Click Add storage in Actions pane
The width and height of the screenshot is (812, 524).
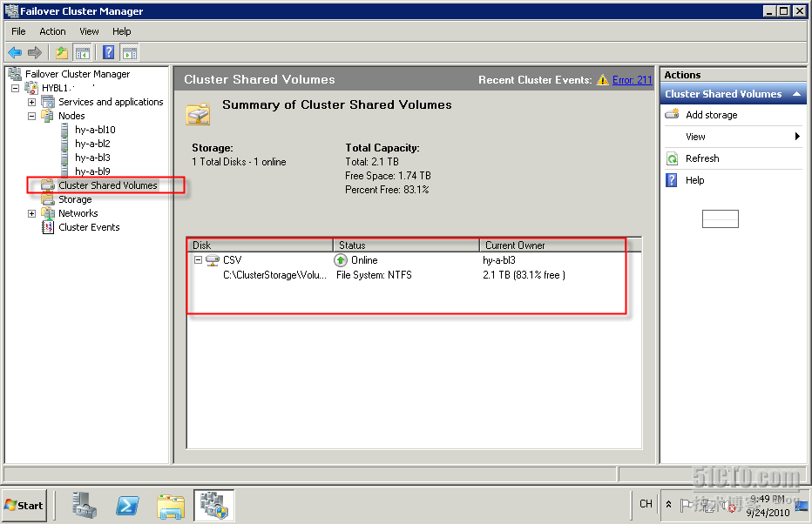pos(712,115)
